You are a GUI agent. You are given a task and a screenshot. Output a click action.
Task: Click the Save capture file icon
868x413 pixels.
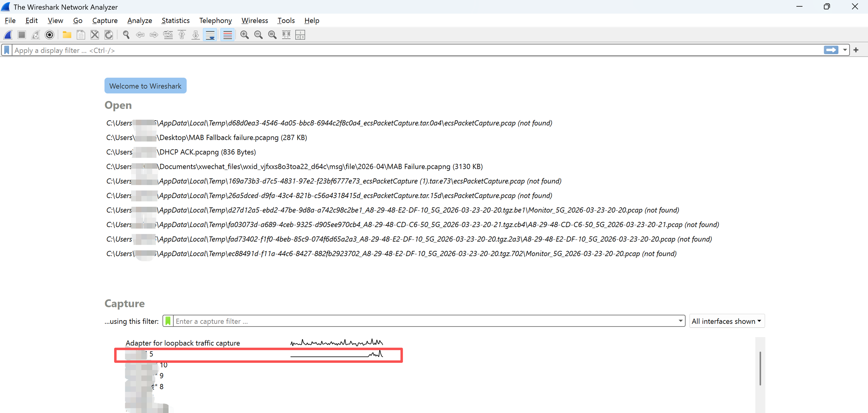81,35
